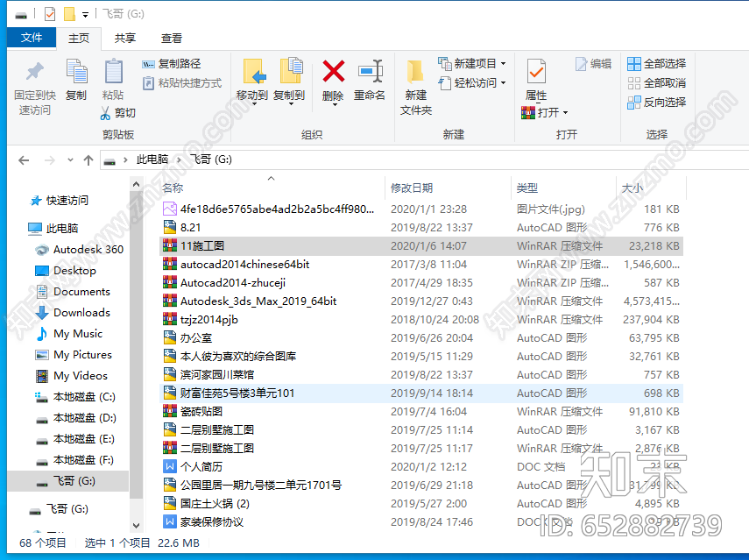Click 全部选择 select all

[657, 64]
